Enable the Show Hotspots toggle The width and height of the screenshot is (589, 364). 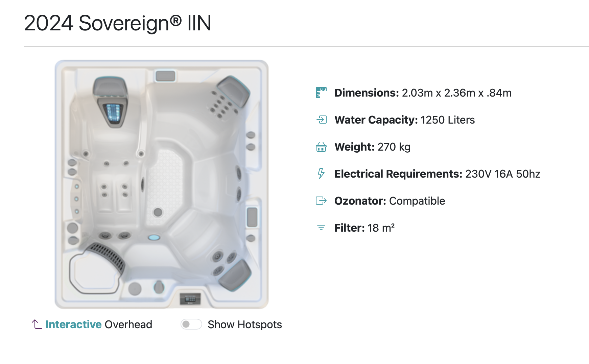(x=191, y=324)
